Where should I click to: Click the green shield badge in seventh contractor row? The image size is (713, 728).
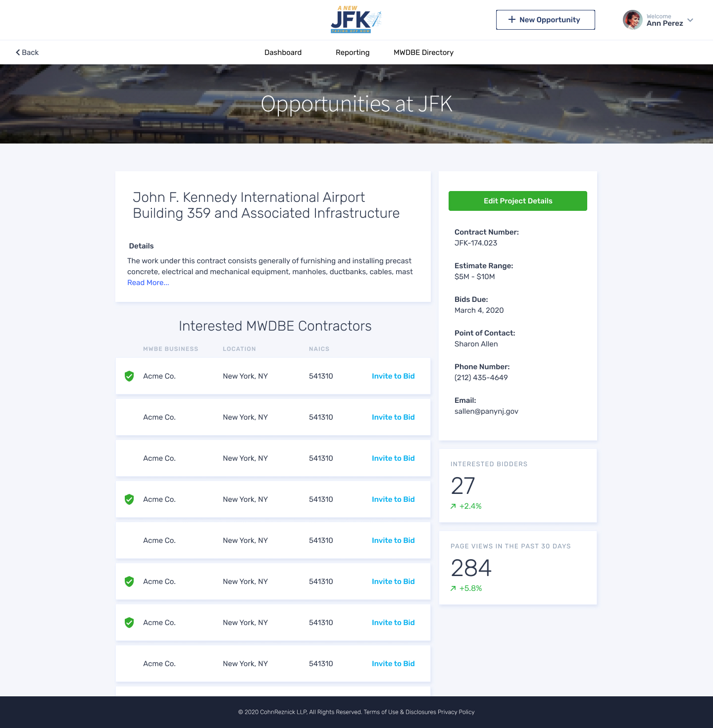click(x=129, y=623)
